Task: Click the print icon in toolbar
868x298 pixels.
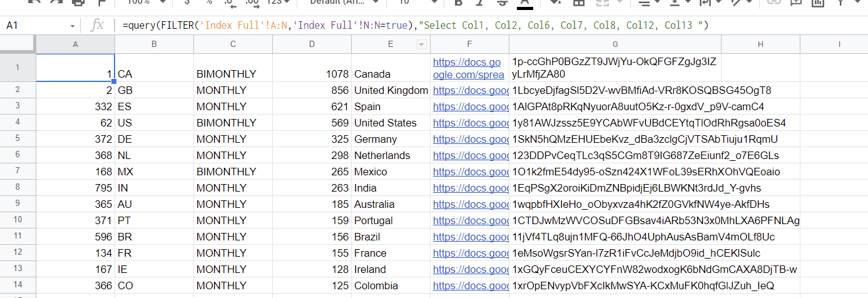Action: click(78, 2)
